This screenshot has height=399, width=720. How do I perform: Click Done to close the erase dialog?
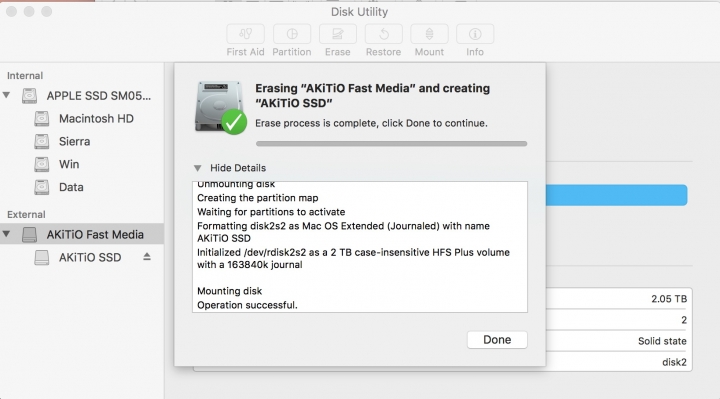coord(497,340)
